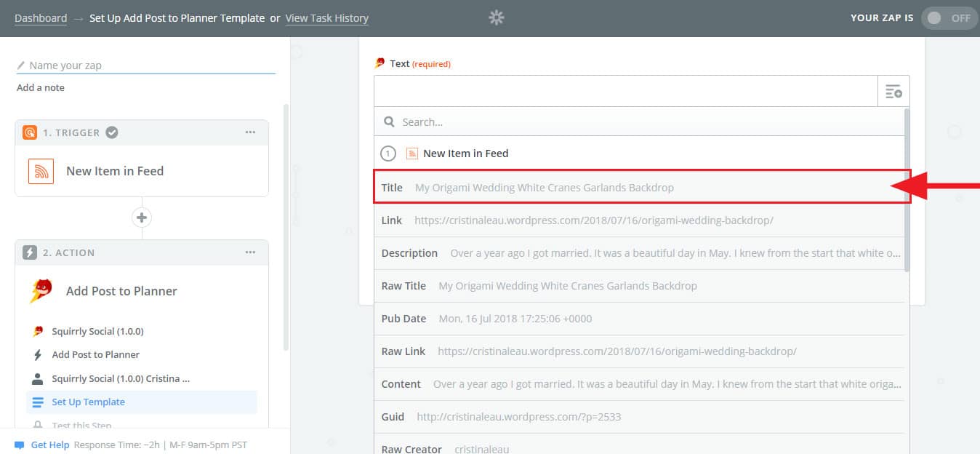Open View Task History link
Image resolution: width=980 pixels, height=454 pixels.
pyautogui.click(x=327, y=18)
